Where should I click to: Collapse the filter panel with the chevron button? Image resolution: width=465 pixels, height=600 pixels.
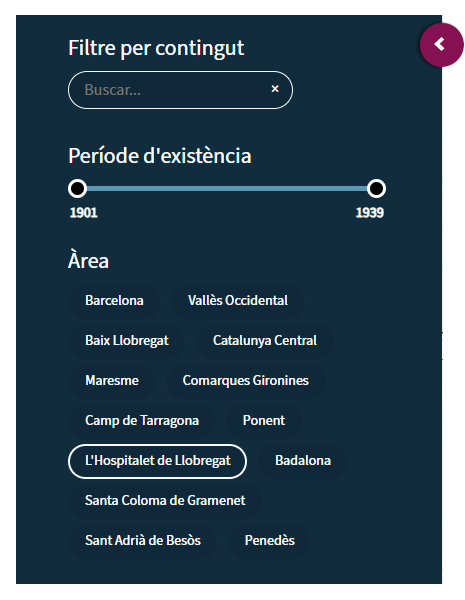[441, 45]
